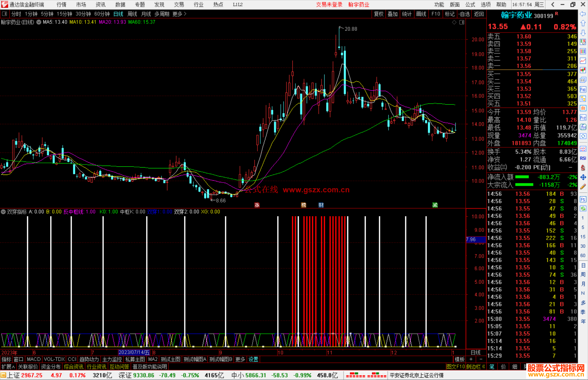Click the minus zoom-out button beside 模板

click(x=481, y=359)
